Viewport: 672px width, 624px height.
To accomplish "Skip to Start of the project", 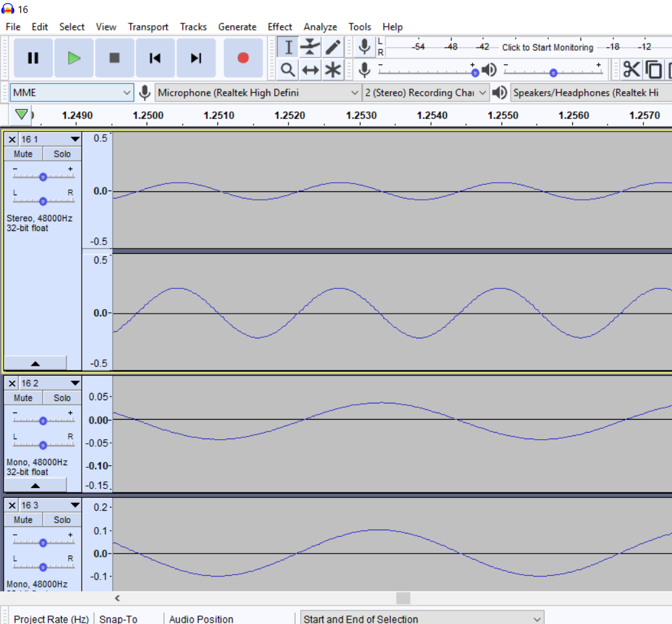I will (155, 58).
